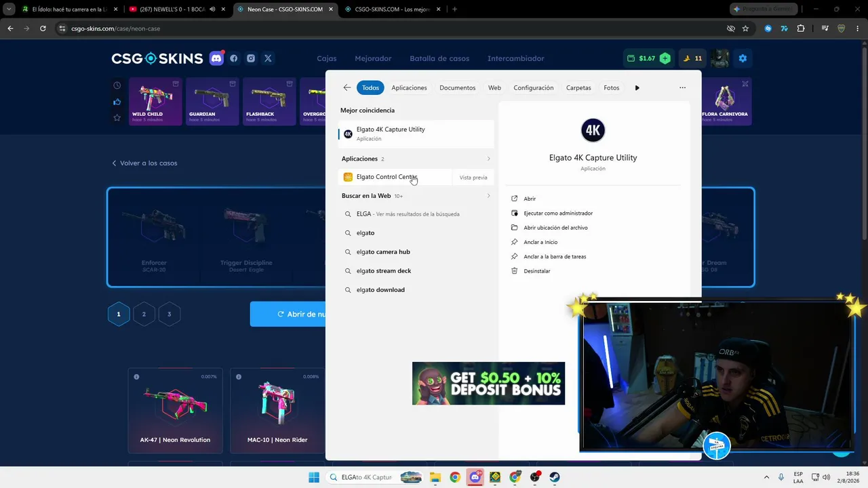Screen dimensions: 868x488
Task: Click Abrir to launch Elgato 4K Capture Utility
Action: click(x=530, y=199)
